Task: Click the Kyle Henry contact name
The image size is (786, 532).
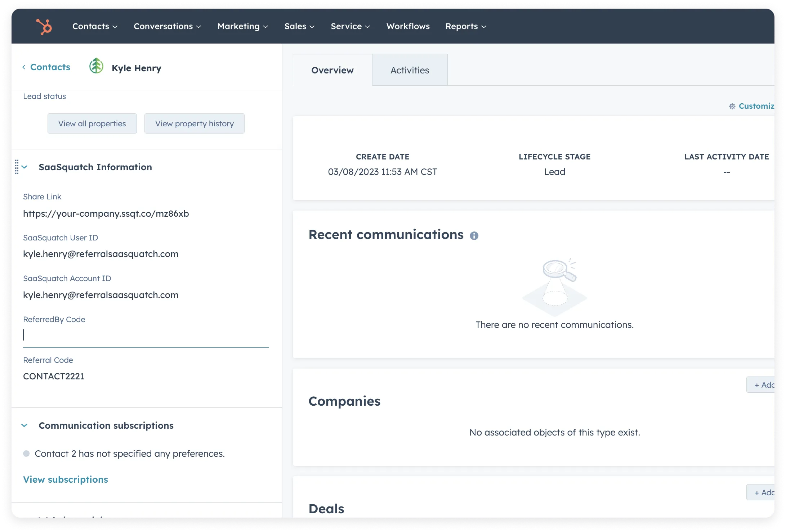Action: [x=137, y=68]
